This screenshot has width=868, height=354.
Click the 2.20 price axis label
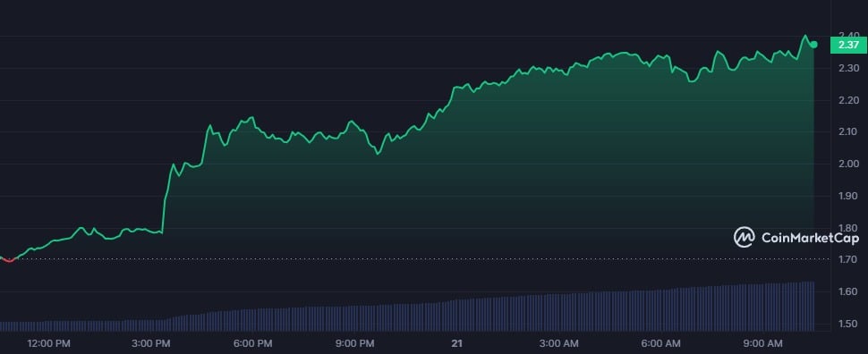[848, 100]
